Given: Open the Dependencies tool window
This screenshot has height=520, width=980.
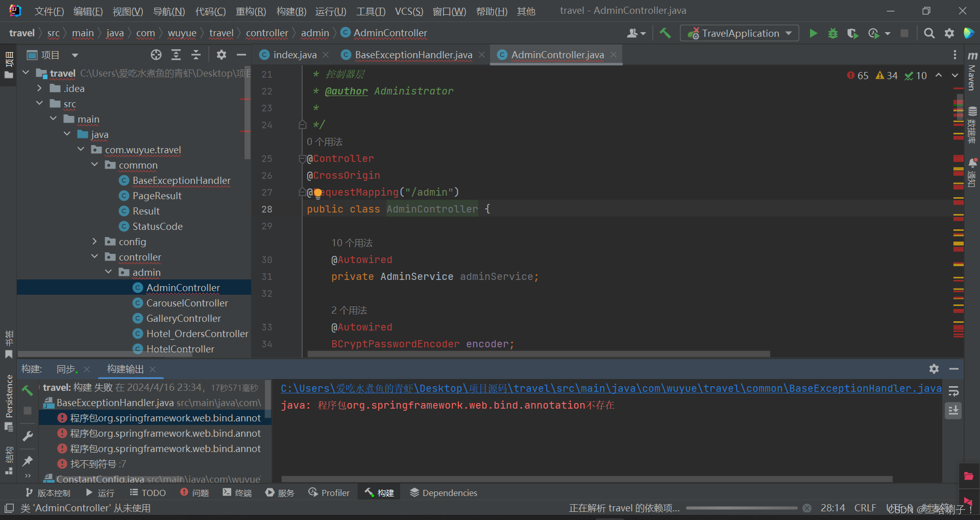Looking at the screenshot, I should [x=444, y=493].
